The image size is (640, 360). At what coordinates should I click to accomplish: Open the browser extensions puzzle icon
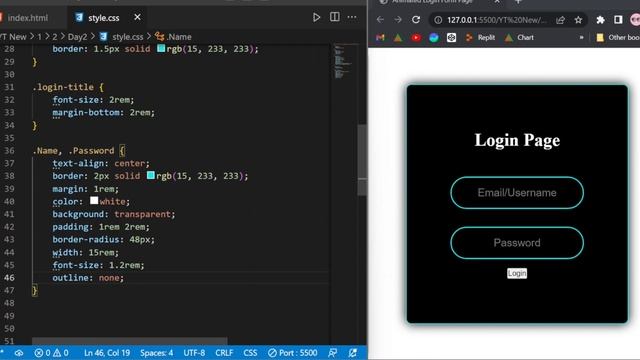point(600,20)
